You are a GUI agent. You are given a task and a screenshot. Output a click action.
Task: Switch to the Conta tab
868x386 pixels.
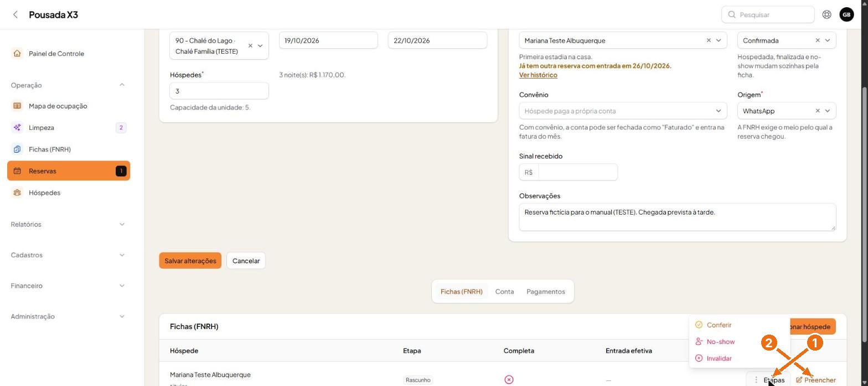click(x=504, y=291)
